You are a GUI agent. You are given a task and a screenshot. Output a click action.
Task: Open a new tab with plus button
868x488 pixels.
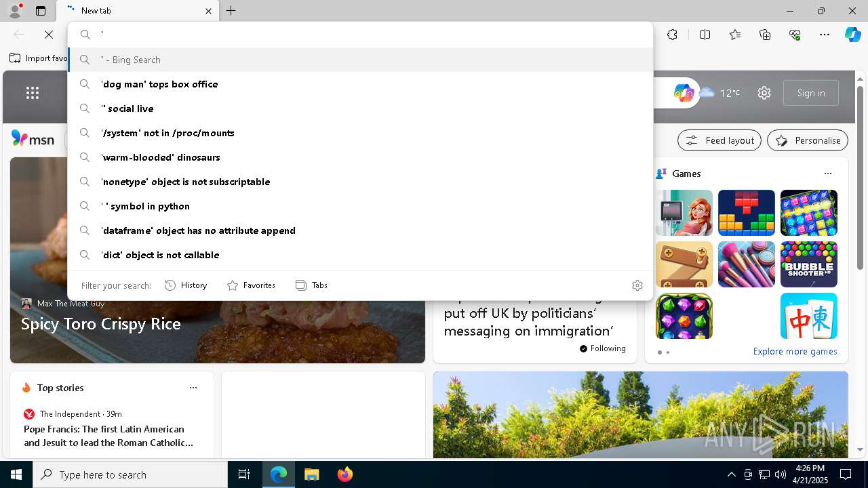coord(231,11)
